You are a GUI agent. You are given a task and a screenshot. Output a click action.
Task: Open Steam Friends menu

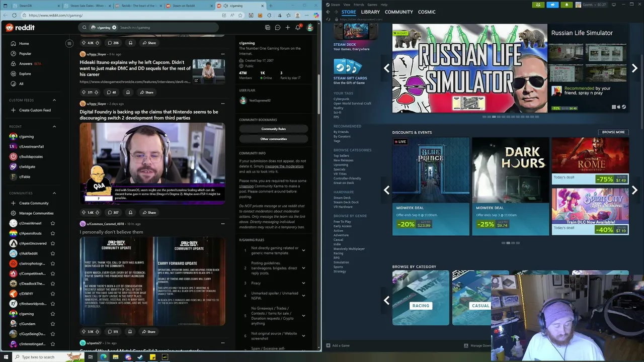(359, 5)
